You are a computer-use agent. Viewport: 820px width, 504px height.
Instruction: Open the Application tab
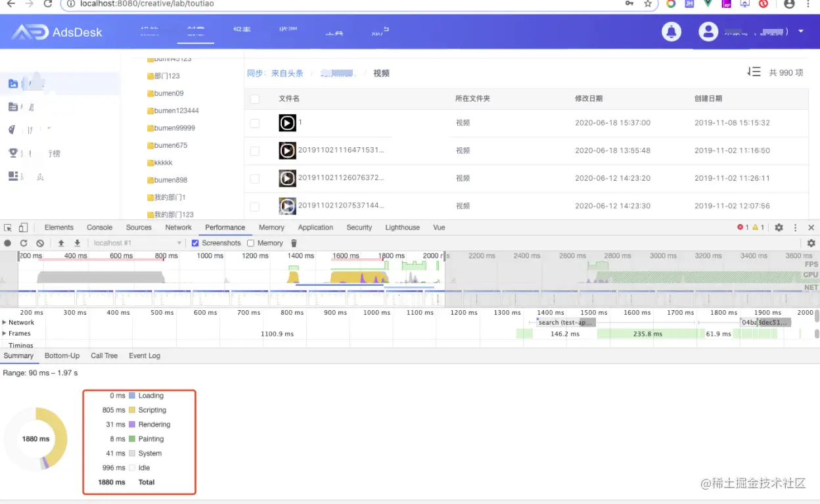click(x=316, y=227)
